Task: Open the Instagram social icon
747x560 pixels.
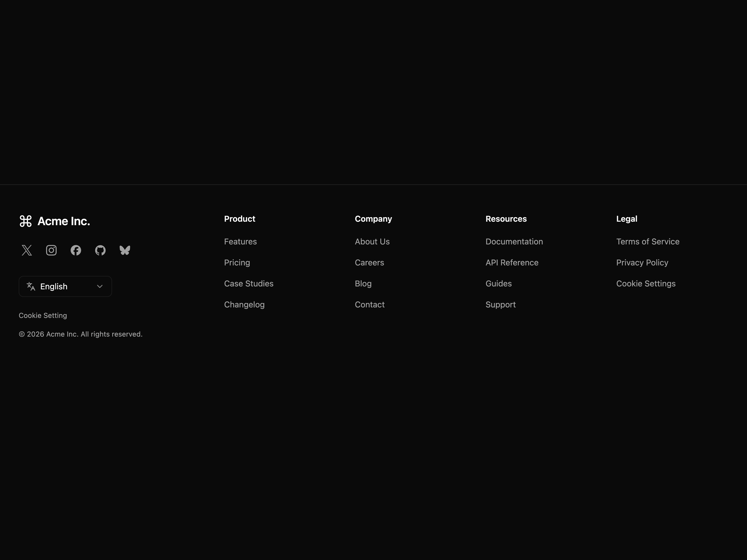Action: click(x=51, y=250)
